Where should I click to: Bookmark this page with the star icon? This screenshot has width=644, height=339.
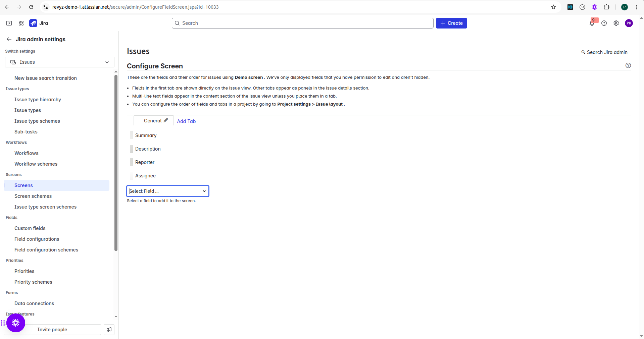553,7
